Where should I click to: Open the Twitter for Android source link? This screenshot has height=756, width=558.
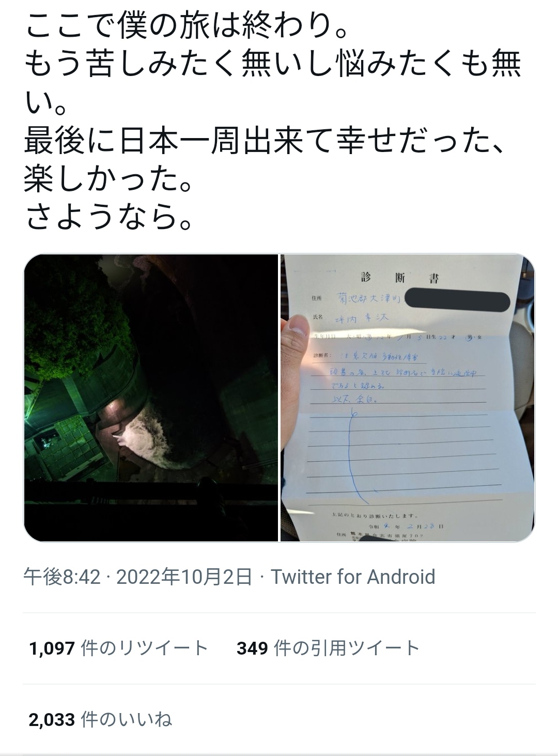(353, 577)
